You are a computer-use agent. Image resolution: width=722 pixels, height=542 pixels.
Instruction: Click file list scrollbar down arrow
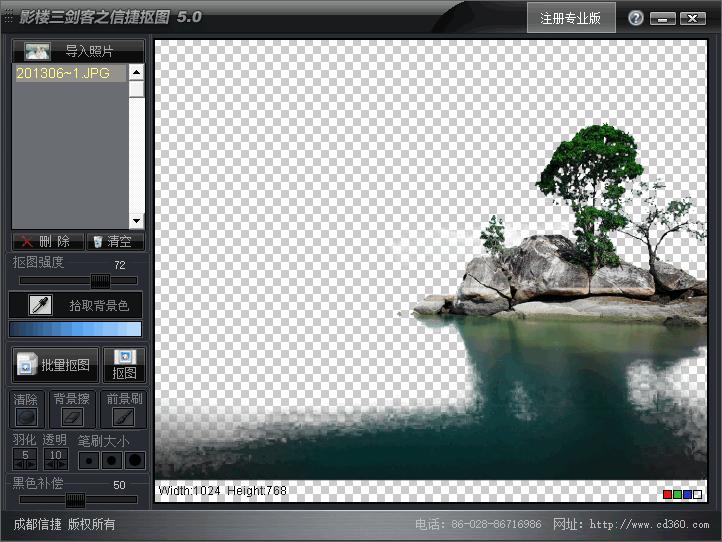click(136, 221)
